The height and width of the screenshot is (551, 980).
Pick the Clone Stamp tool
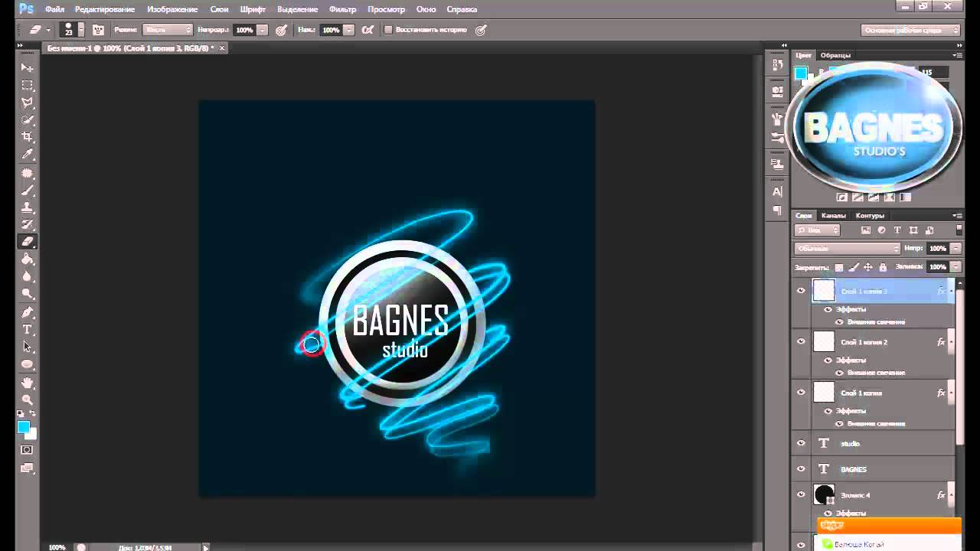(x=28, y=207)
